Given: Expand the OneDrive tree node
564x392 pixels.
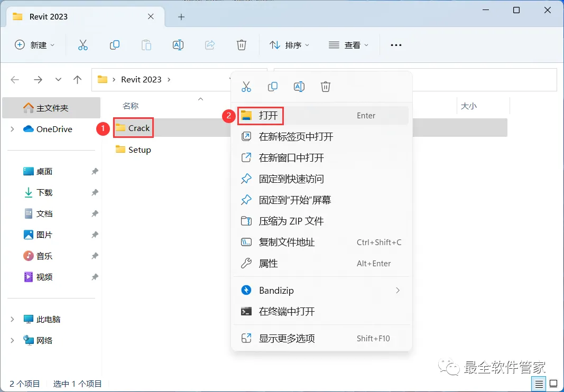Looking at the screenshot, I should point(12,129).
